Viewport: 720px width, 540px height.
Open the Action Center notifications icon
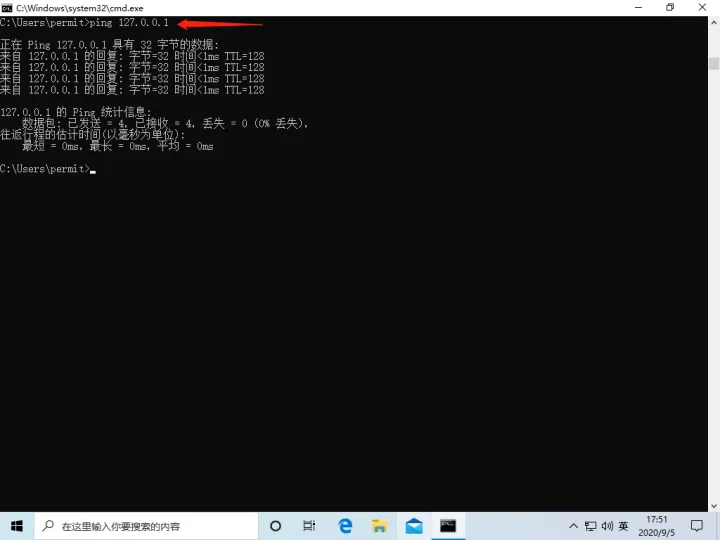(697, 526)
